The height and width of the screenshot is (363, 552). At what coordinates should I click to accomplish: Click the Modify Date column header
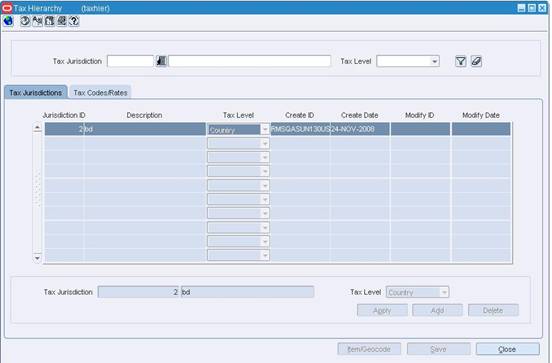coord(481,115)
